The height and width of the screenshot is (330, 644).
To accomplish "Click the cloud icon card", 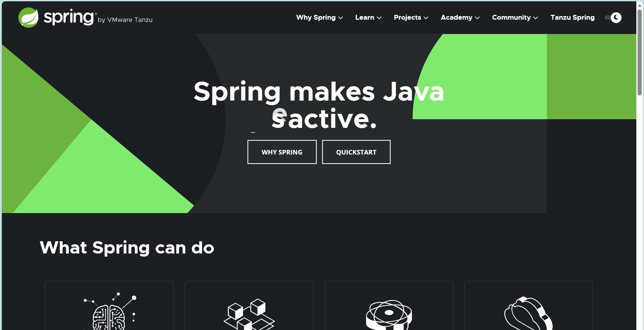I will 528,313.
